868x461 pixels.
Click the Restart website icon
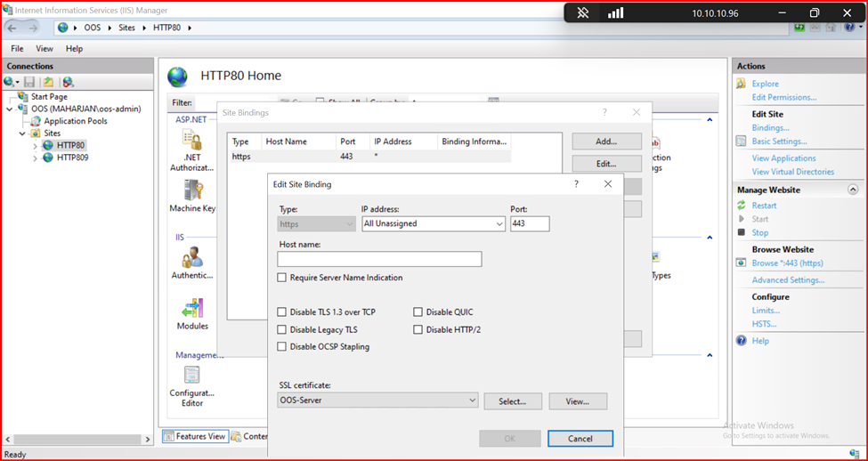pyautogui.click(x=742, y=206)
